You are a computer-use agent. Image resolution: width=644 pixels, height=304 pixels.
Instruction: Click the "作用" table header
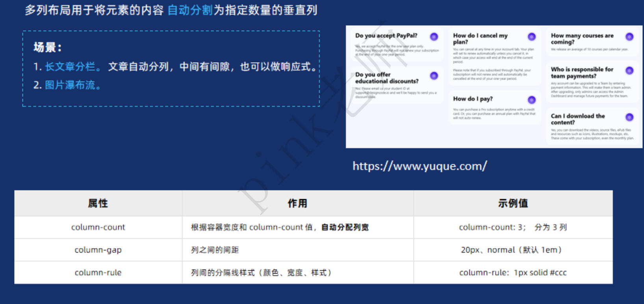click(x=297, y=203)
